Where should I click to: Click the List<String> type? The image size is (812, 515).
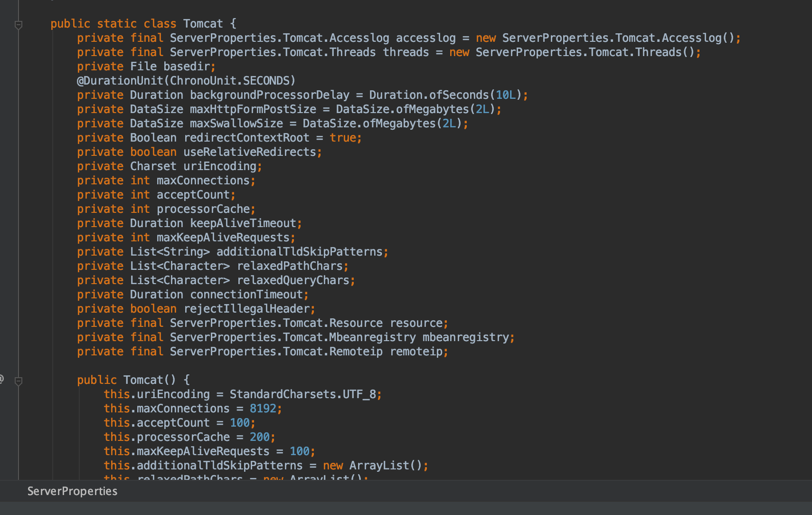170,252
